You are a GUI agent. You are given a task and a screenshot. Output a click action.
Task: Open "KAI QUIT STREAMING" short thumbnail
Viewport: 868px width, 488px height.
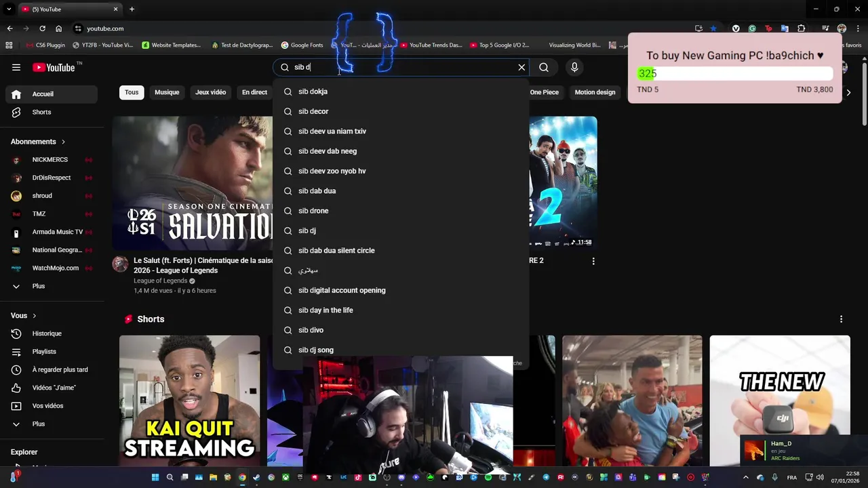click(190, 400)
